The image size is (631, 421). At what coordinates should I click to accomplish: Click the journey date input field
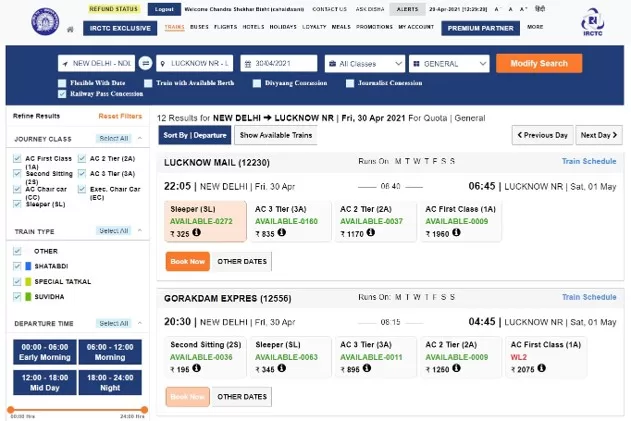(278, 64)
